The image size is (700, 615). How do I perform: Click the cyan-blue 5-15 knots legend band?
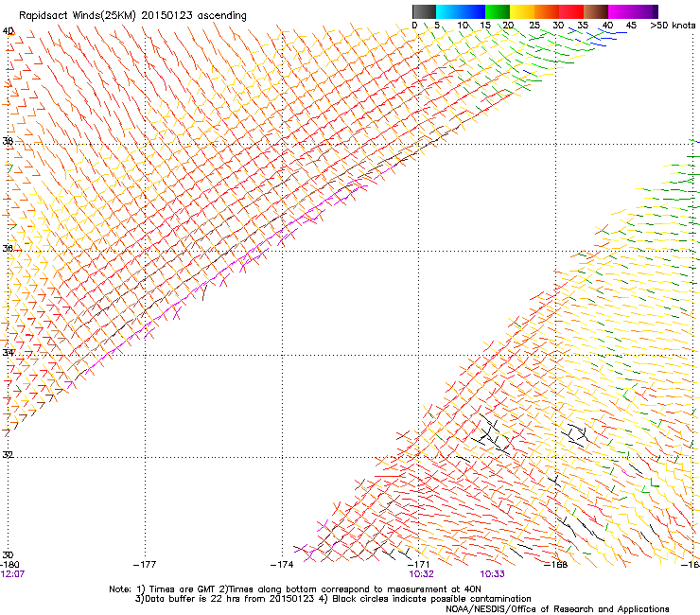point(461,11)
